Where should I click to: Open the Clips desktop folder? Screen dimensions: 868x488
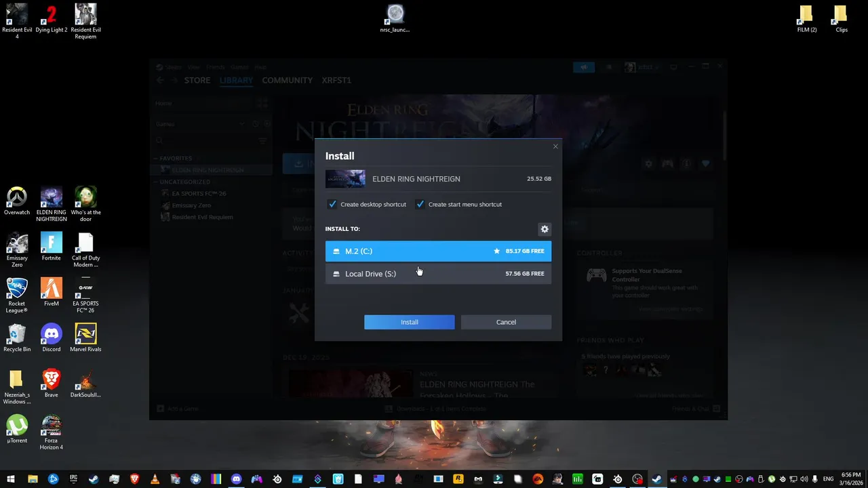tap(842, 18)
